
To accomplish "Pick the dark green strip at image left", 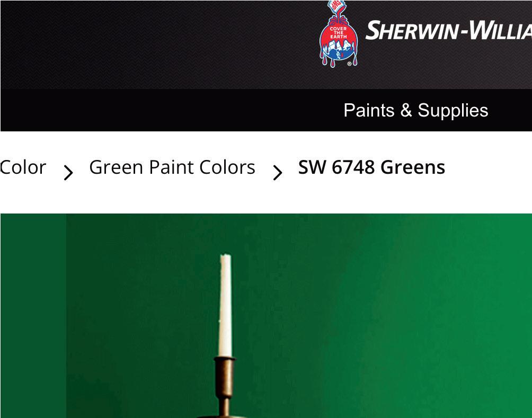I will [33, 316].
